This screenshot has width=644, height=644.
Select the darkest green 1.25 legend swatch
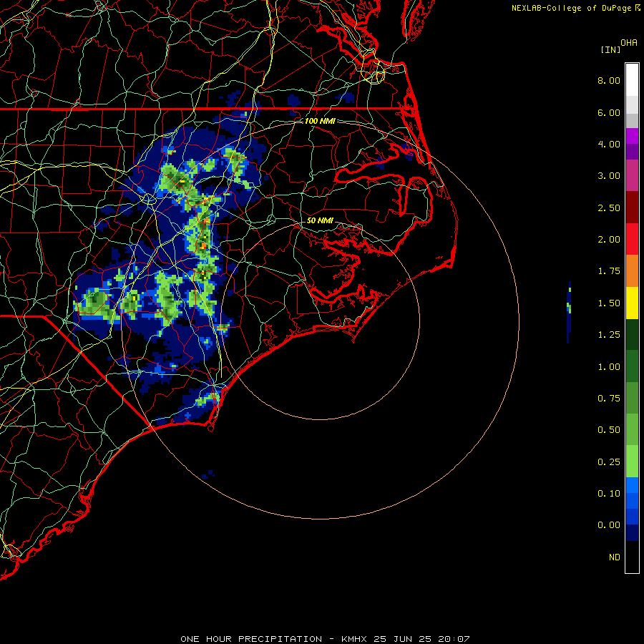click(632, 335)
